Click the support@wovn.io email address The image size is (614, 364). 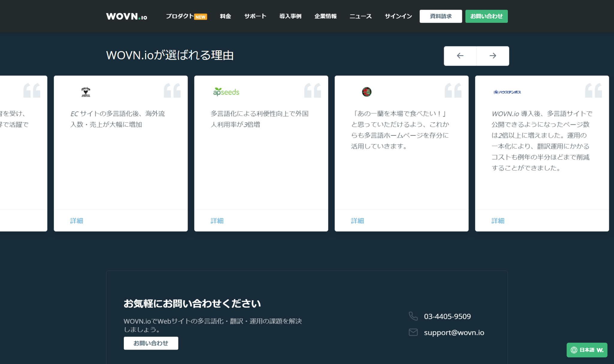click(x=454, y=333)
